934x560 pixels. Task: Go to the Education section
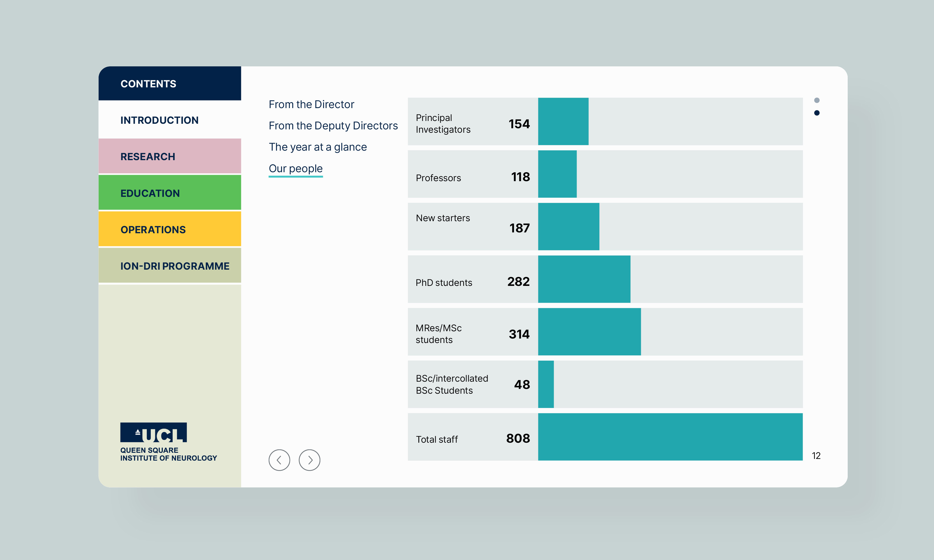pos(170,193)
